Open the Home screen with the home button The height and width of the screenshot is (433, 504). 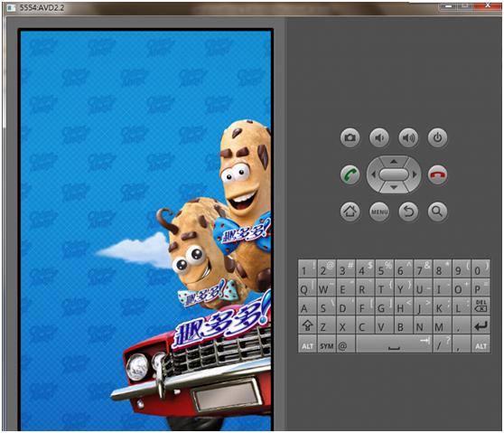pyautogui.click(x=350, y=212)
